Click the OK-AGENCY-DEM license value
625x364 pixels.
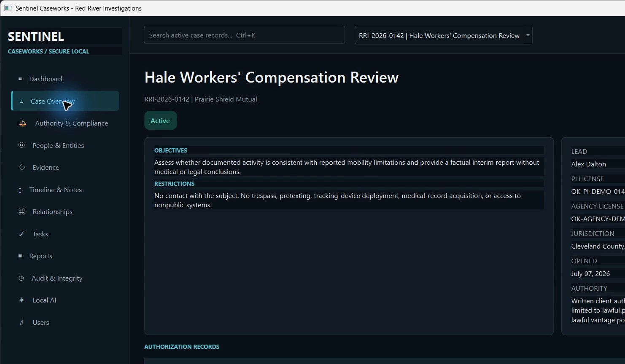[598, 219]
